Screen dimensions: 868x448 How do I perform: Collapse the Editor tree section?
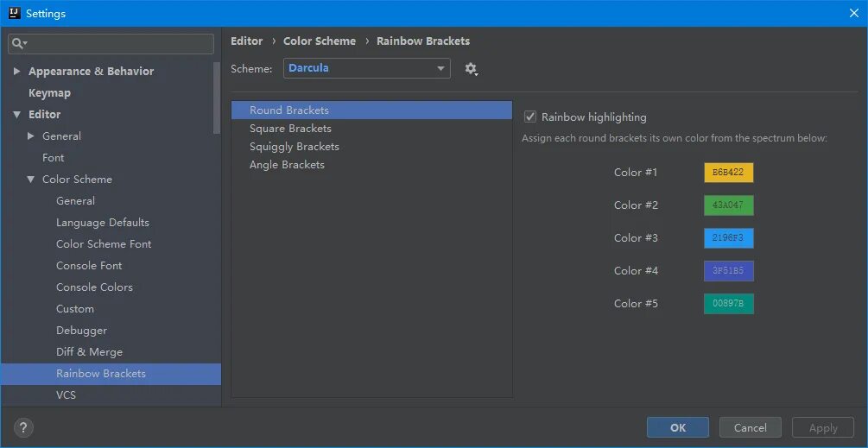[x=16, y=115]
